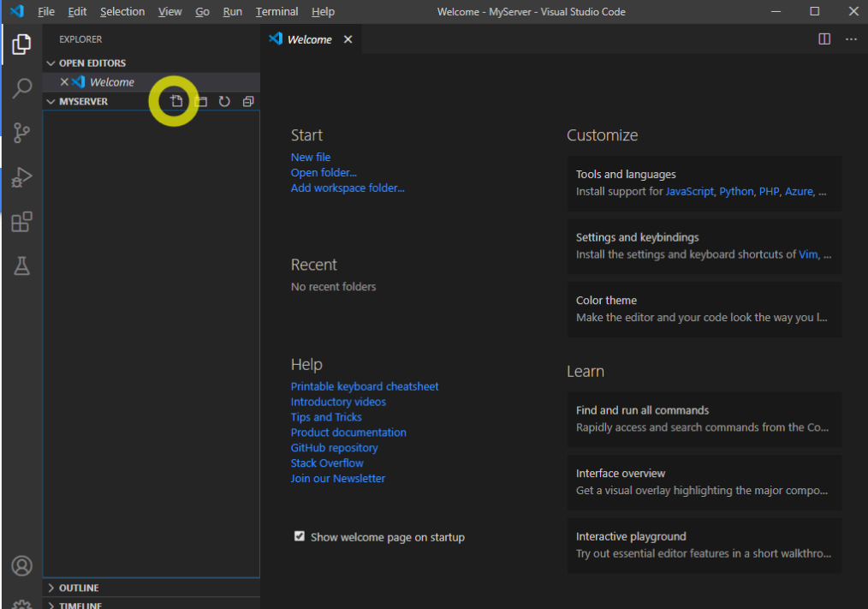
Task: Close Welcome in Open Editors list
Action: click(64, 82)
